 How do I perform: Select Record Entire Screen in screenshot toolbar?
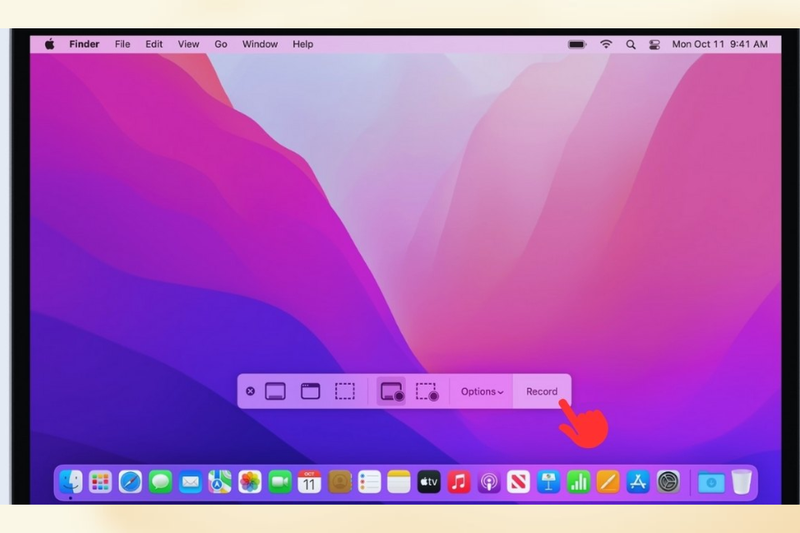(x=391, y=392)
